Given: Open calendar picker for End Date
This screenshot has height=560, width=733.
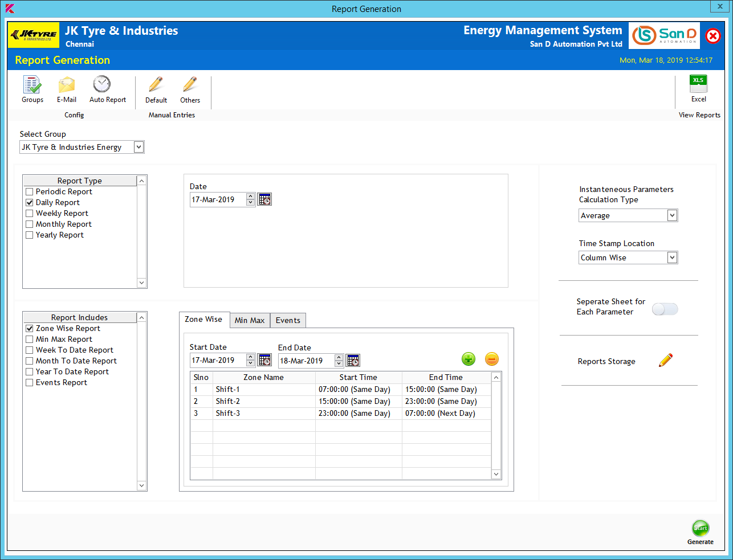Looking at the screenshot, I should pyautogui.click(x=353, y=361).
